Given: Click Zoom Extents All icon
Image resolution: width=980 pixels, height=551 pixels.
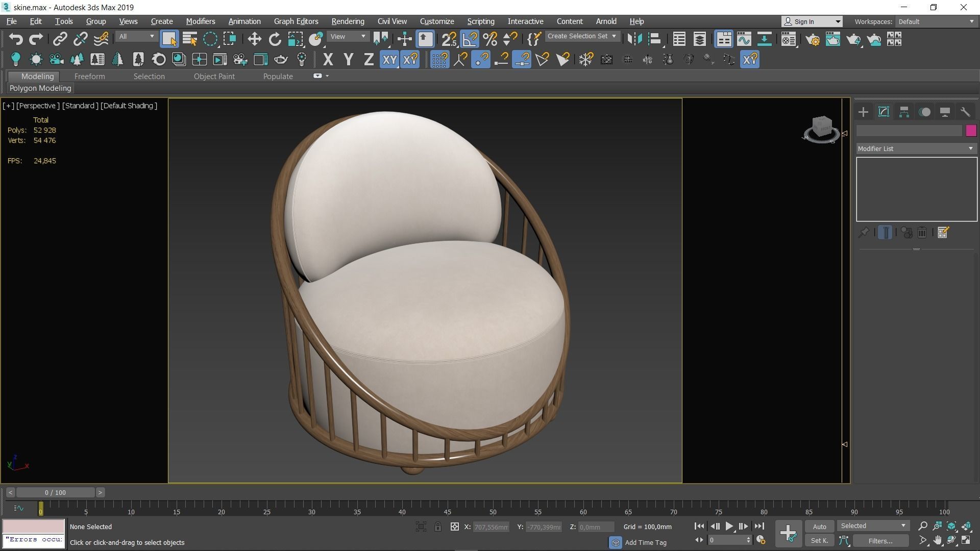Looking at the screenshot, I should (966, 526).
